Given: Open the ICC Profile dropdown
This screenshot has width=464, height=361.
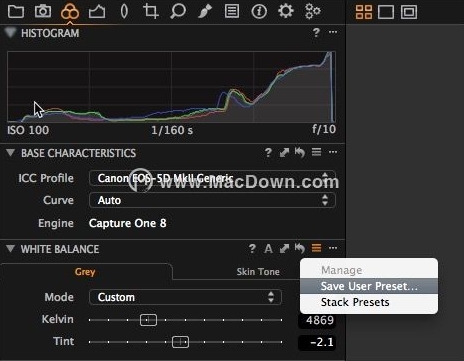Looking at the screenshot, I should coord(212,178).
